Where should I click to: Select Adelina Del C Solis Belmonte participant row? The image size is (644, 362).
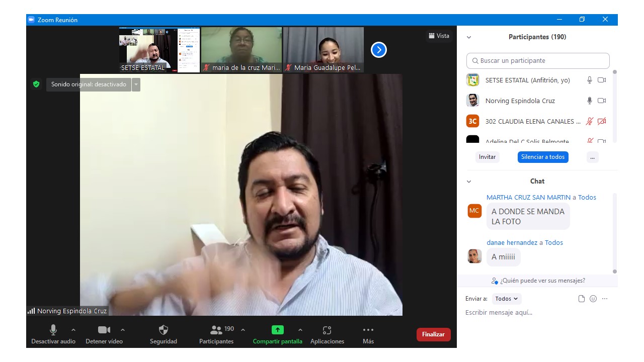point(536,139)
